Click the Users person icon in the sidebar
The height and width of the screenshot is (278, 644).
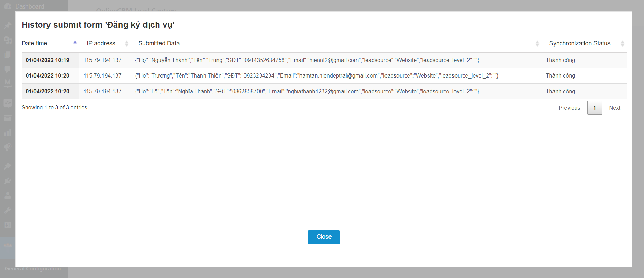(x=8, y=196)
